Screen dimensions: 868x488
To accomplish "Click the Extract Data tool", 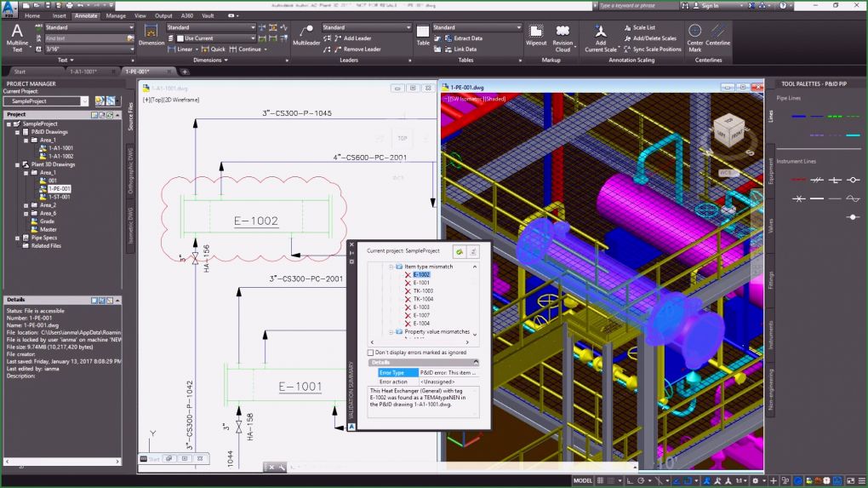I will click(463, 38).
